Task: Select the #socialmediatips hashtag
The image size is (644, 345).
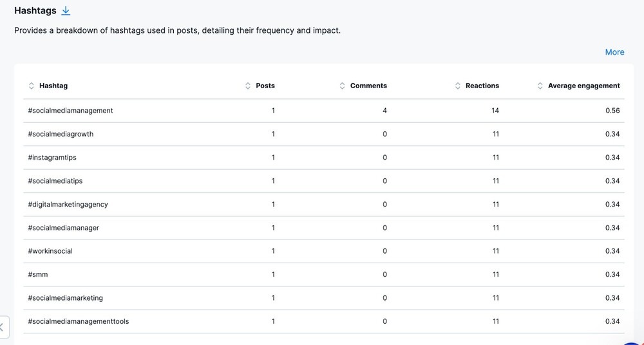Action: (x=55, y=181)
